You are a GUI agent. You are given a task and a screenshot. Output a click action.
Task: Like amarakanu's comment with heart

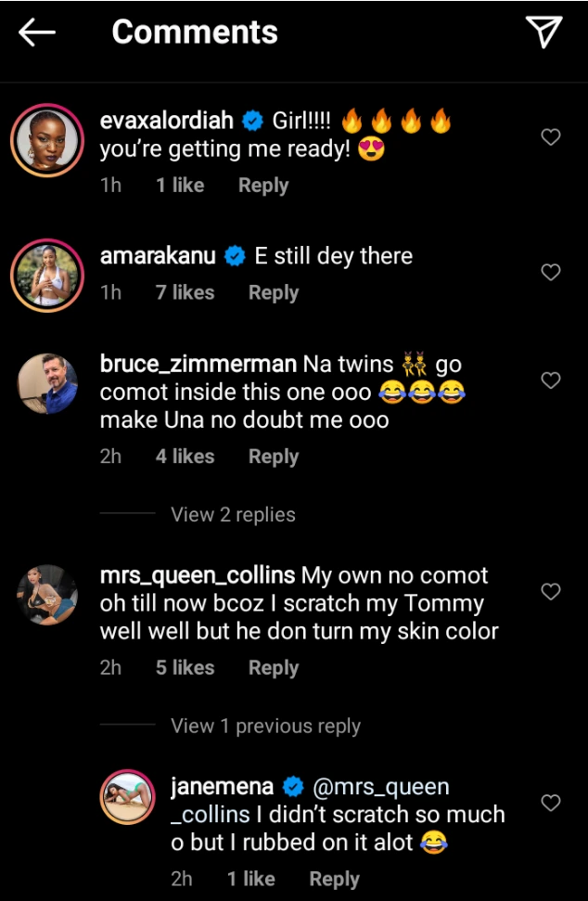point(551,272)
